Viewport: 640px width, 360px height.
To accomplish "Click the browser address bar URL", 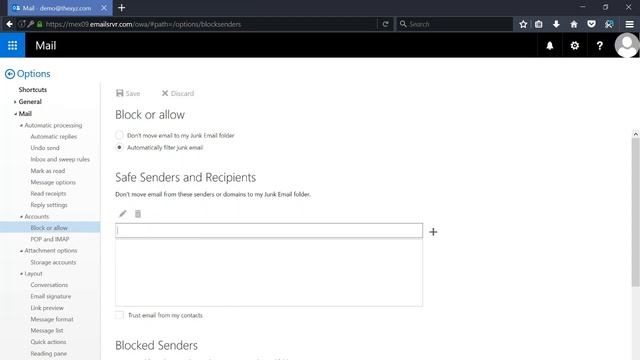I will click(x=143, y=24).
